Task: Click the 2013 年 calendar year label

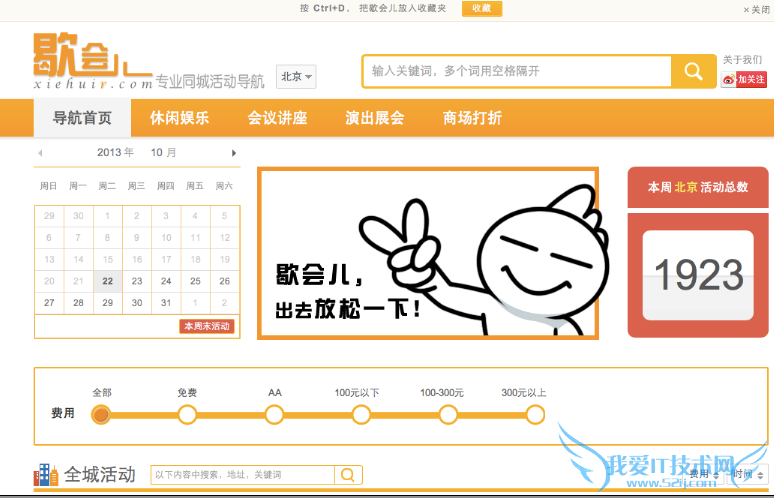Action: coord(115,153)
